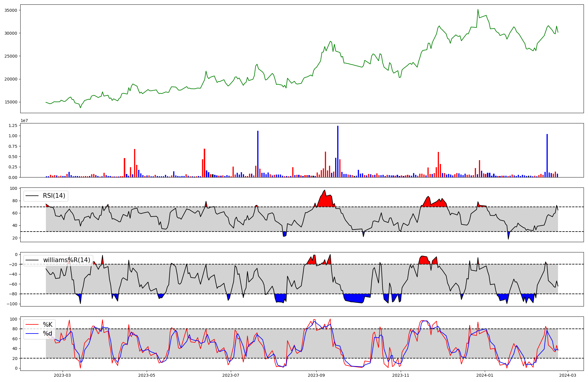Click the red %K line sample in legend

[x=32, y=325]
